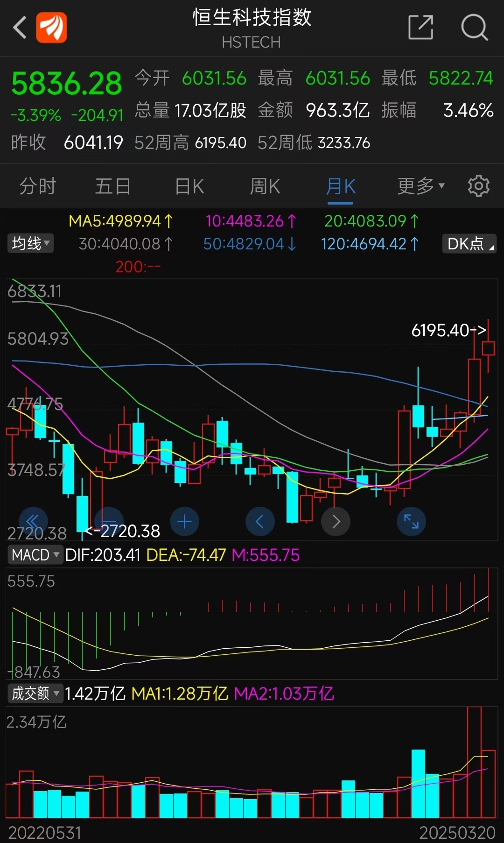Tap the MA5:4989.94 value

(121, 221)
